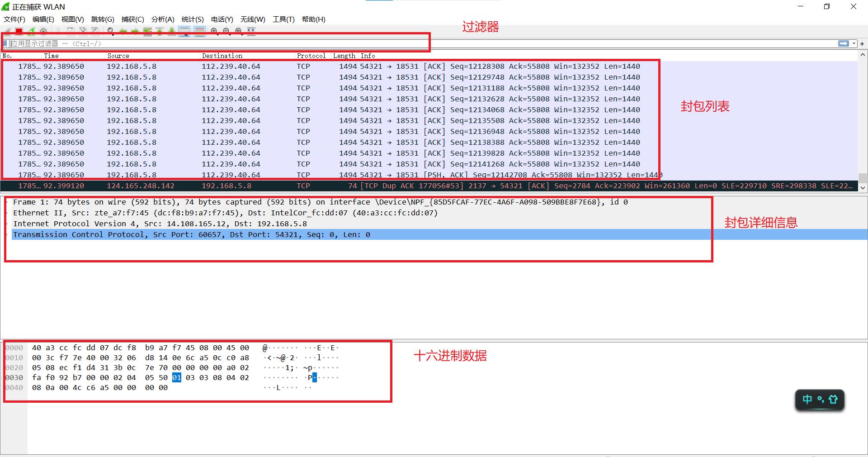Restart the current capture
868x457 pixels.
(x=31, y=31)
